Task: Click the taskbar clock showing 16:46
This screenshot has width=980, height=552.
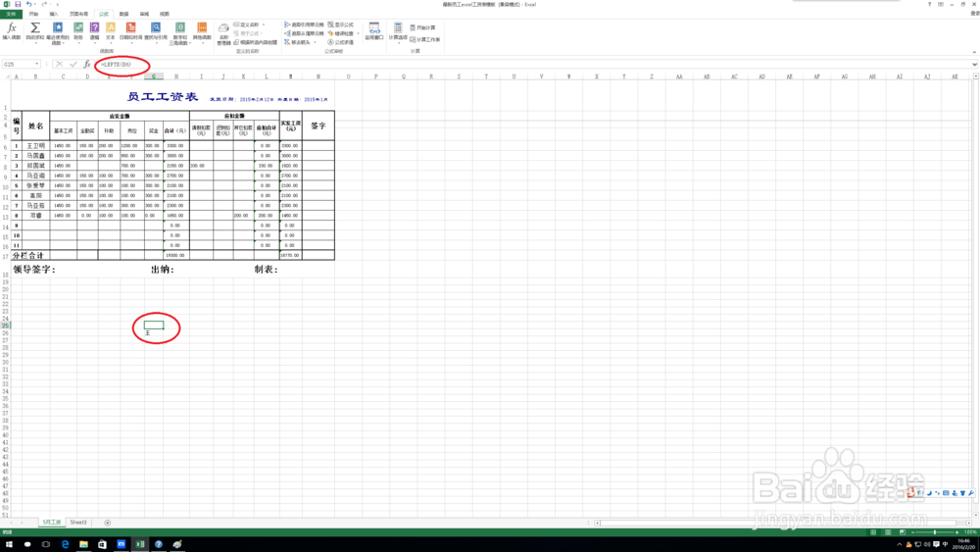Action: tap(963, 544)
